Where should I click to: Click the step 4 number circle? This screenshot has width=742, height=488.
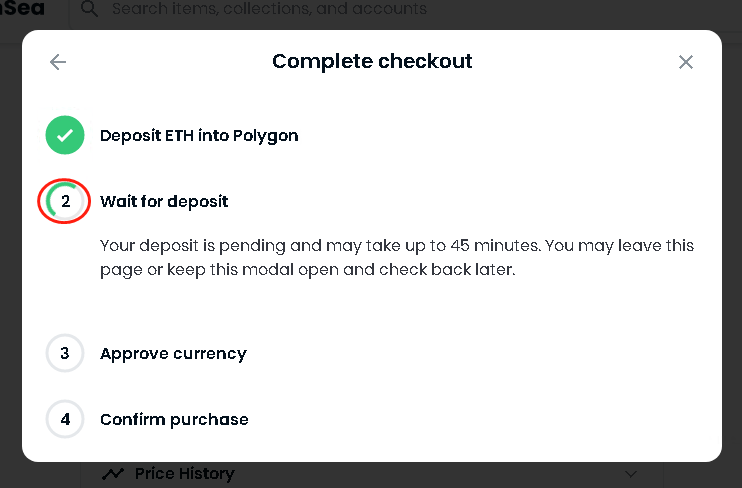click(x=65, y=419)
